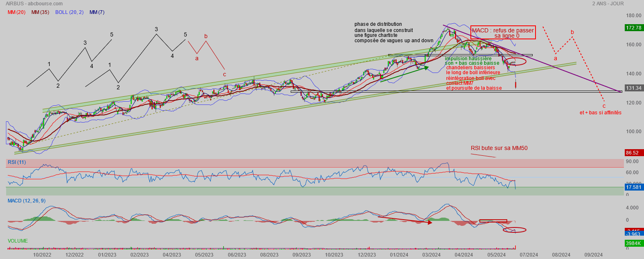Click the 04/2023 date on the time axis

pyautogui.click(x=172, y=255)
